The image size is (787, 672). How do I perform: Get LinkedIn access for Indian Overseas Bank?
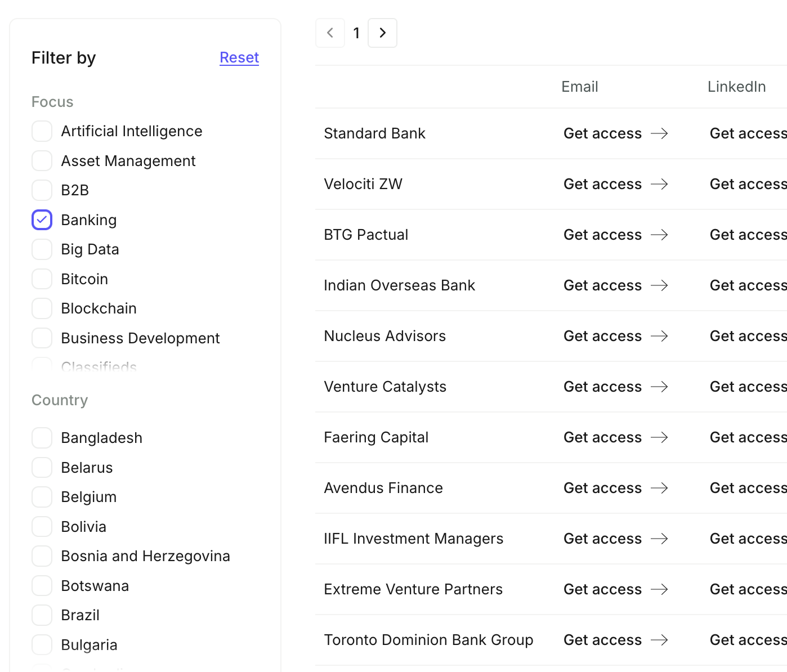pos(748,285)
